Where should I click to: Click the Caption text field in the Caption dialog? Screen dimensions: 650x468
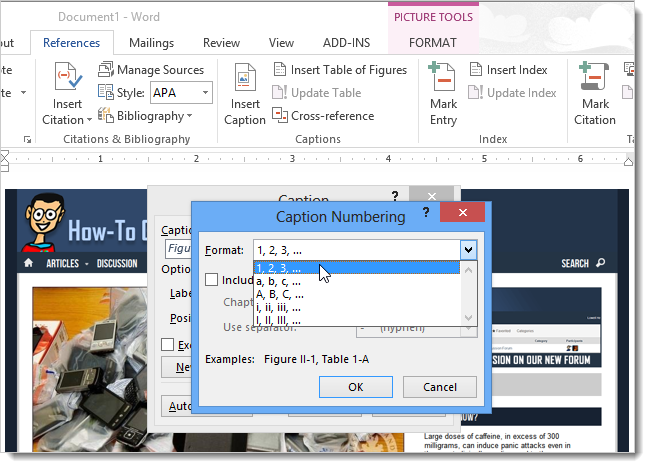pyautogui.click(x=178, y=248)
